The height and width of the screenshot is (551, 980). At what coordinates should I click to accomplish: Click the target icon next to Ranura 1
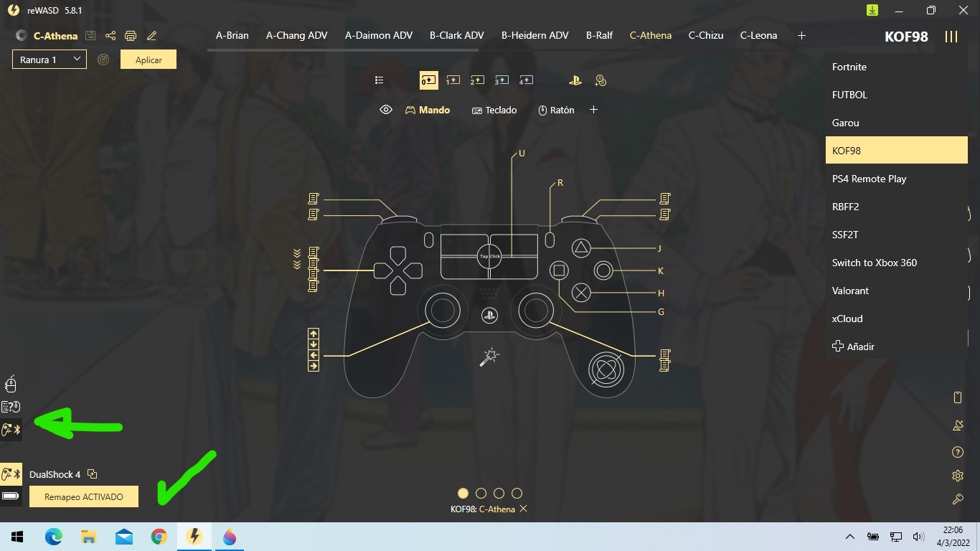tap(103, 60)
